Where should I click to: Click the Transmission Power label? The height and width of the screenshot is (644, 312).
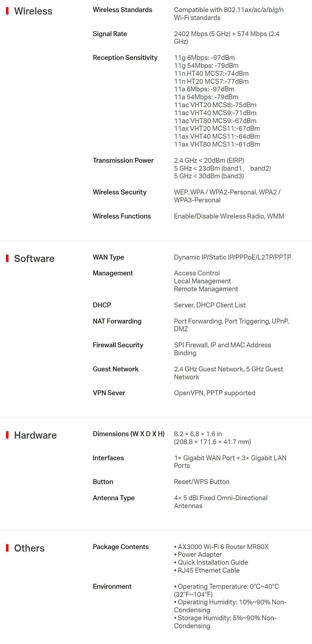pyautogui.click(x=123, y=161)
